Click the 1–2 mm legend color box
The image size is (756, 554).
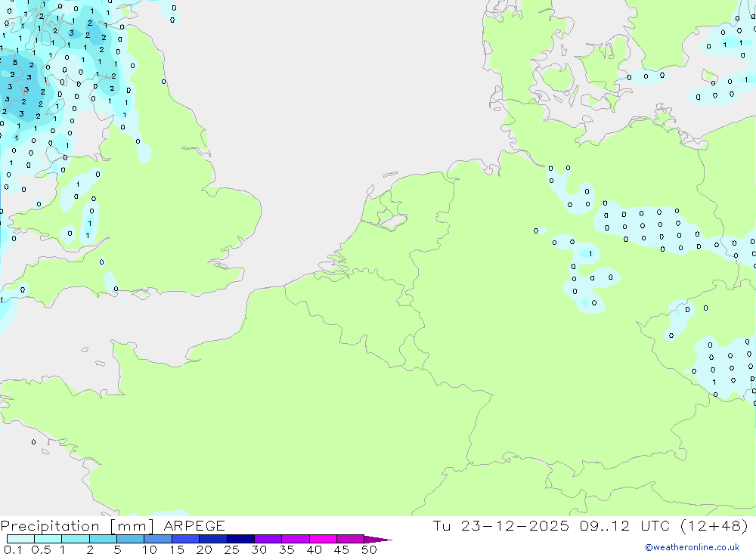(76, 539)
